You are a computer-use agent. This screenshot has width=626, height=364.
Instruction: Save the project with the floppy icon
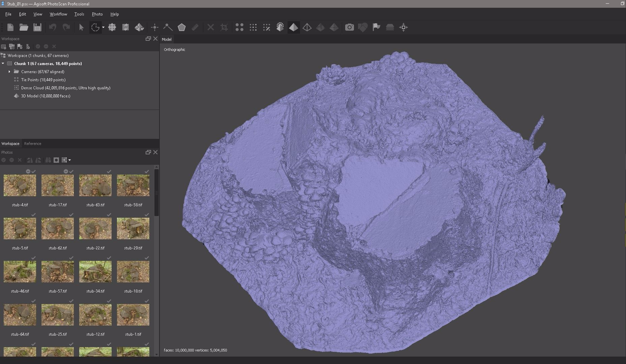click(x=37, y=27)
